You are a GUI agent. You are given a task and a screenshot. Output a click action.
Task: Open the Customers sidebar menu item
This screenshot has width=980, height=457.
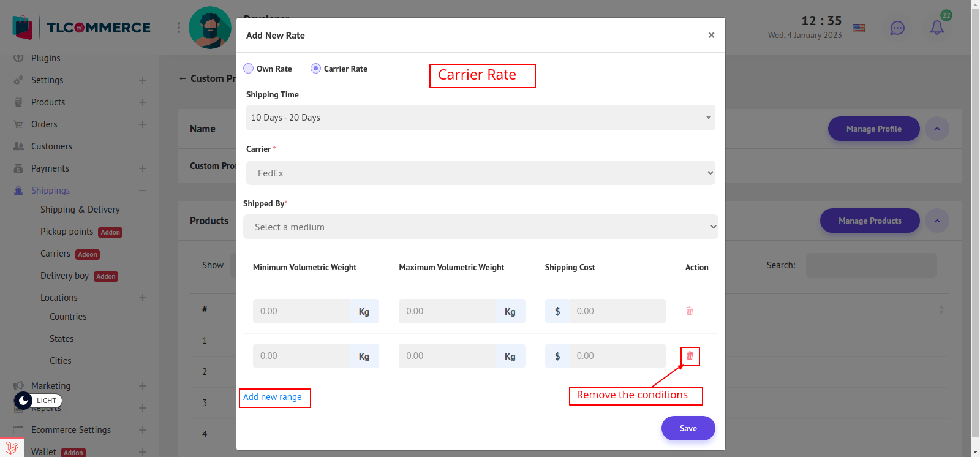[51, 146]
